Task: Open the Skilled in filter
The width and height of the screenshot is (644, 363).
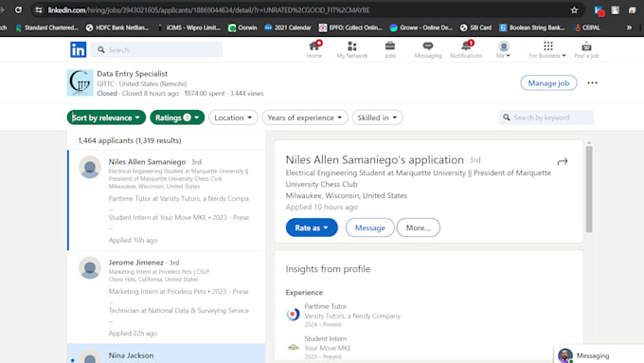Action: pyautogui.click(x=377, y=118)
